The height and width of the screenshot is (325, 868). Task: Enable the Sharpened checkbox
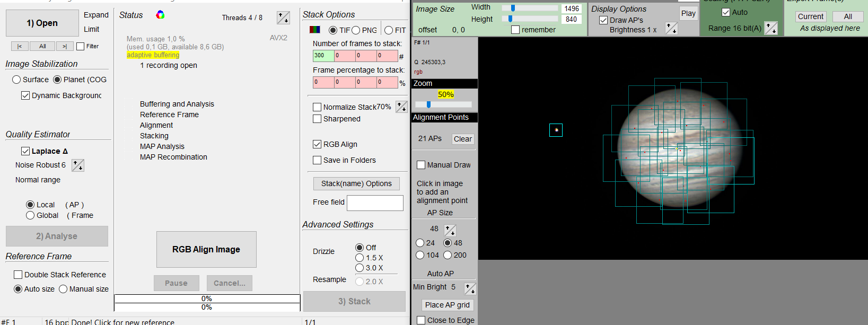tap(317, 119)
